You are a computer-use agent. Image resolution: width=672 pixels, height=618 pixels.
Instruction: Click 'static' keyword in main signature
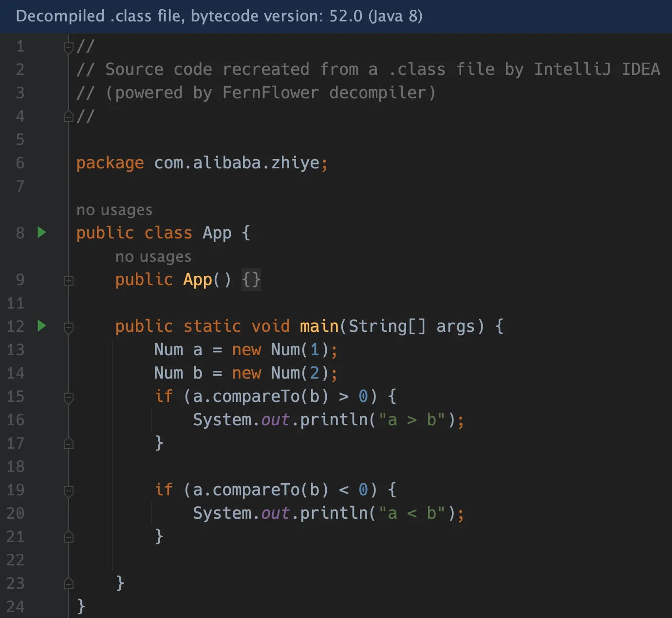(x=212, y=326)
